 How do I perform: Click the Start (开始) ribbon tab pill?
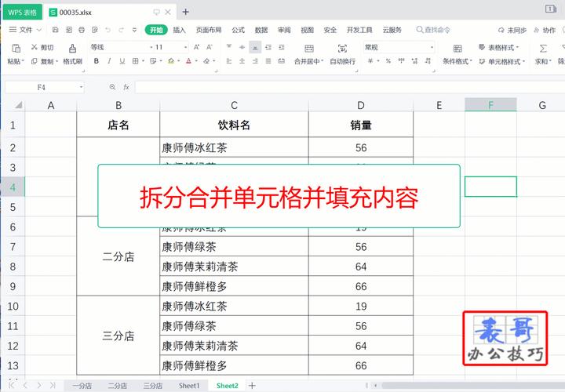tap(156, 30)
